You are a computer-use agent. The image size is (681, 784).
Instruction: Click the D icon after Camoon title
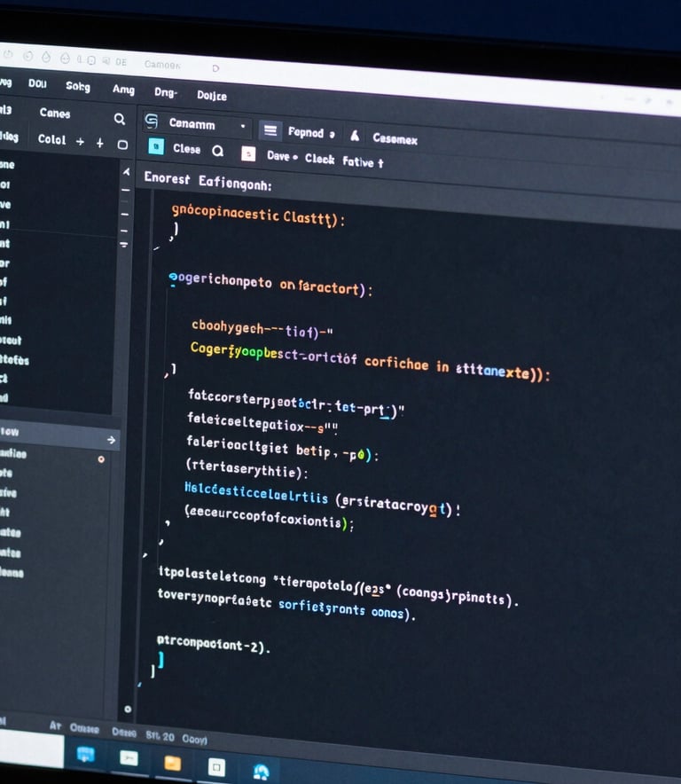pyautogui.click(x=215, y=68)
